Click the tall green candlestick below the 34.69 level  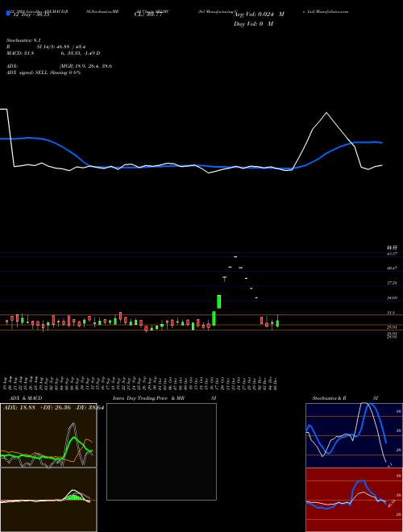(219, 301)
